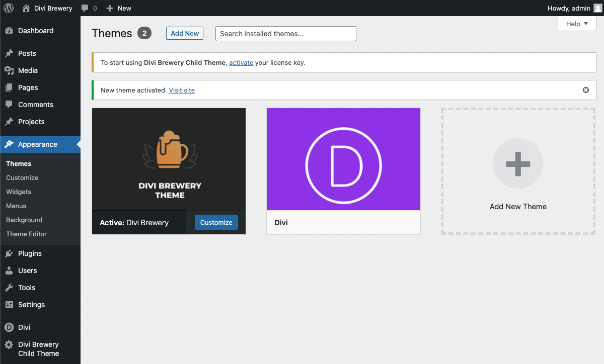Screen dimensions: 604x364
Task: Click the Pages icon in sidebar
Action: click(x=9, y=87)
